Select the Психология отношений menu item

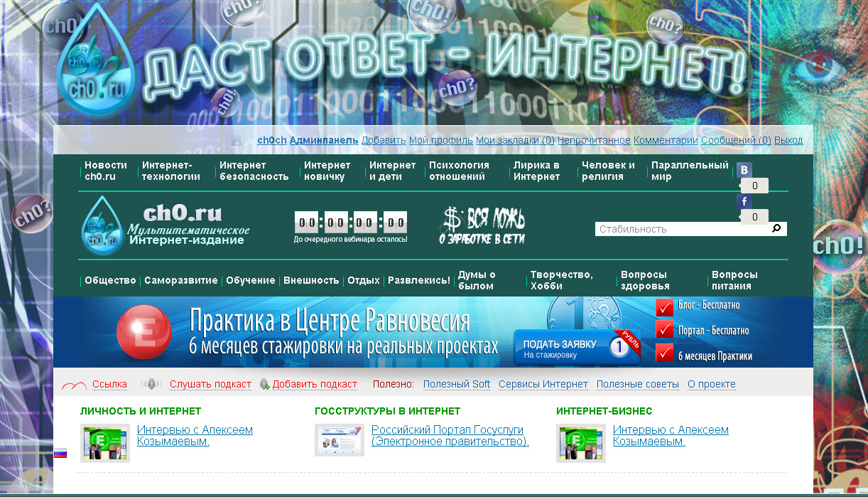[459, 171]
